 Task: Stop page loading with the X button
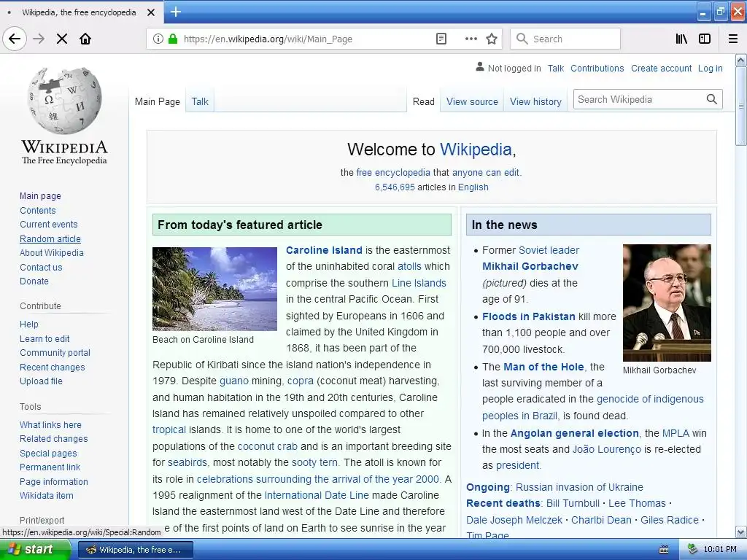[62, 39]
